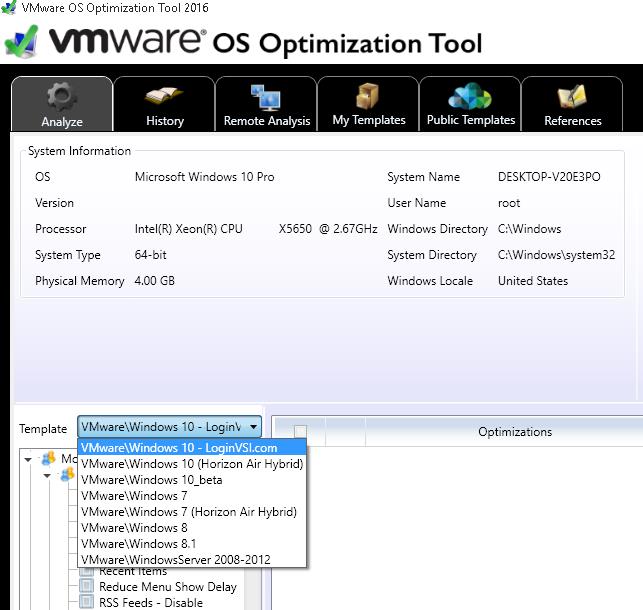Click the 'Microsoft Windows 10 Pro' OS value
Screen dimensions: 643x610
(x=204, y=177)
